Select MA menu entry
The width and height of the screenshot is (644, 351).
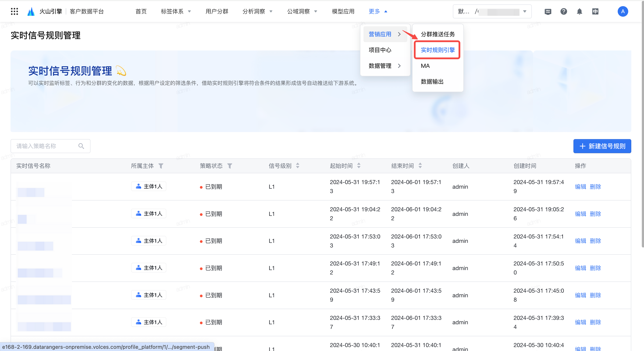(425, 66)
